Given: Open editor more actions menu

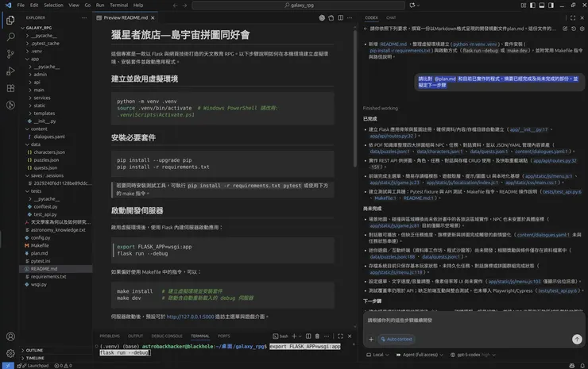Looking at the screenshot, I should coord(350,17).
